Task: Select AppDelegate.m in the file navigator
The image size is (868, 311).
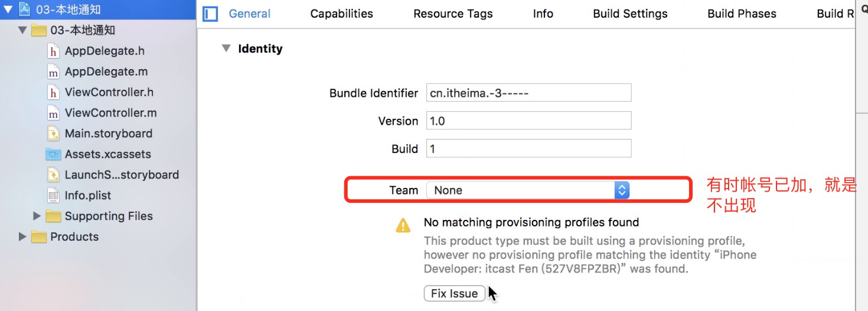Action: click(x=106, y=72)
